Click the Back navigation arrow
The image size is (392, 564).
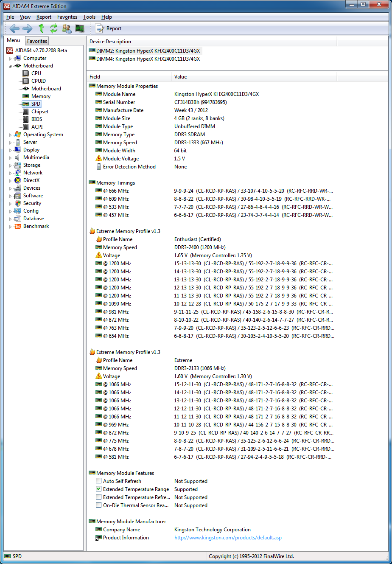(x=15, y=28)
